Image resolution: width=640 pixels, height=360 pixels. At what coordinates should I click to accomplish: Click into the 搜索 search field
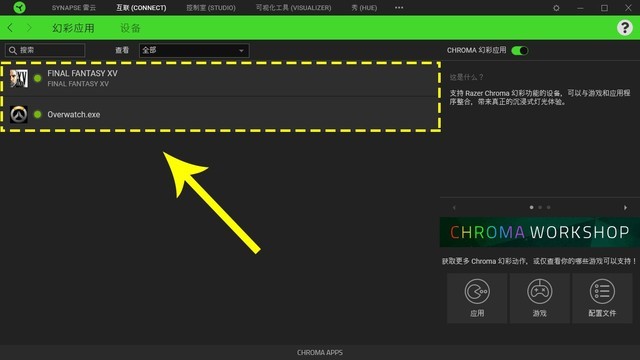click(x=45, y=50)
